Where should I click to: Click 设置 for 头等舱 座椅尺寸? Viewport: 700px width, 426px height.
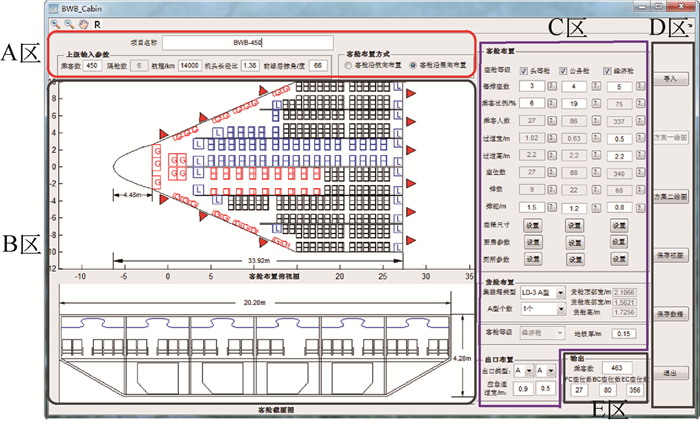click(x=532, y=225)
